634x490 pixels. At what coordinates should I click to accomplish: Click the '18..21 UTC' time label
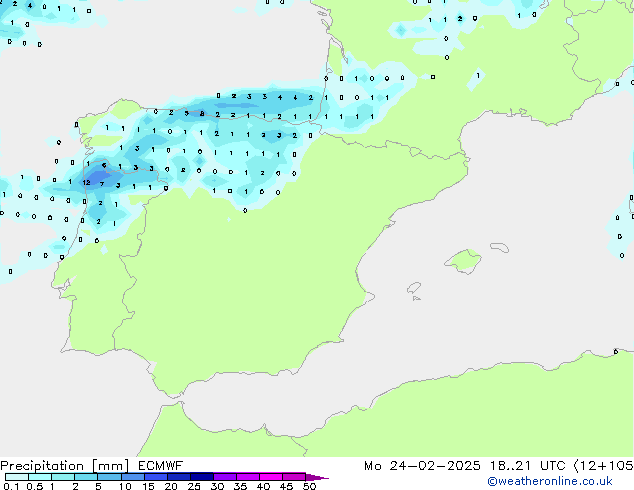[527, 466]
